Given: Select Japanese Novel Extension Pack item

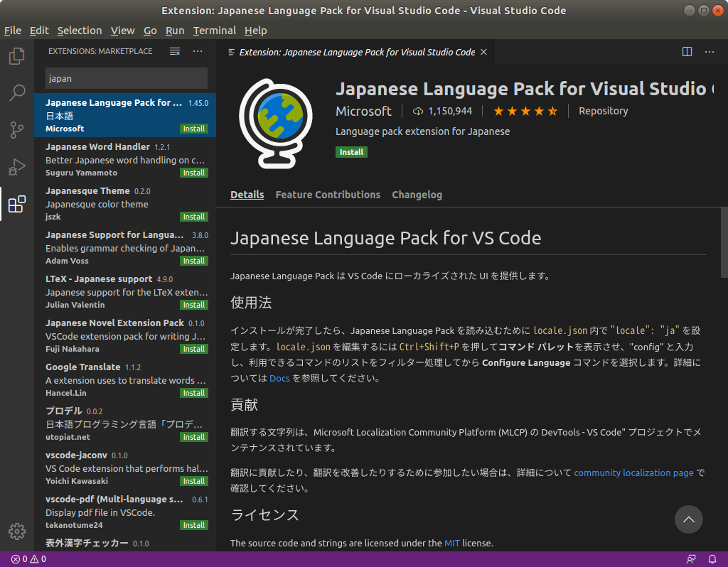Looking at the screenshot, I should [x=125, y=335].
